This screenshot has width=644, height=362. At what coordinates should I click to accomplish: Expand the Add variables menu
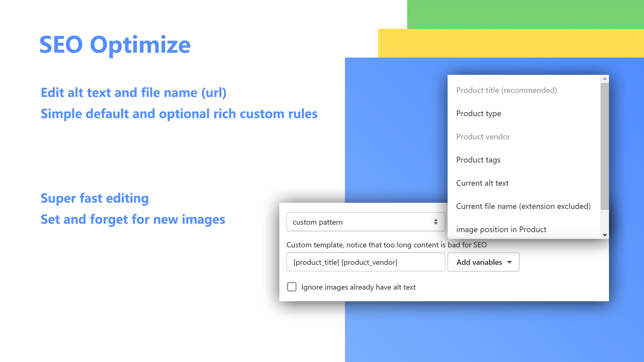pos(483,262)
